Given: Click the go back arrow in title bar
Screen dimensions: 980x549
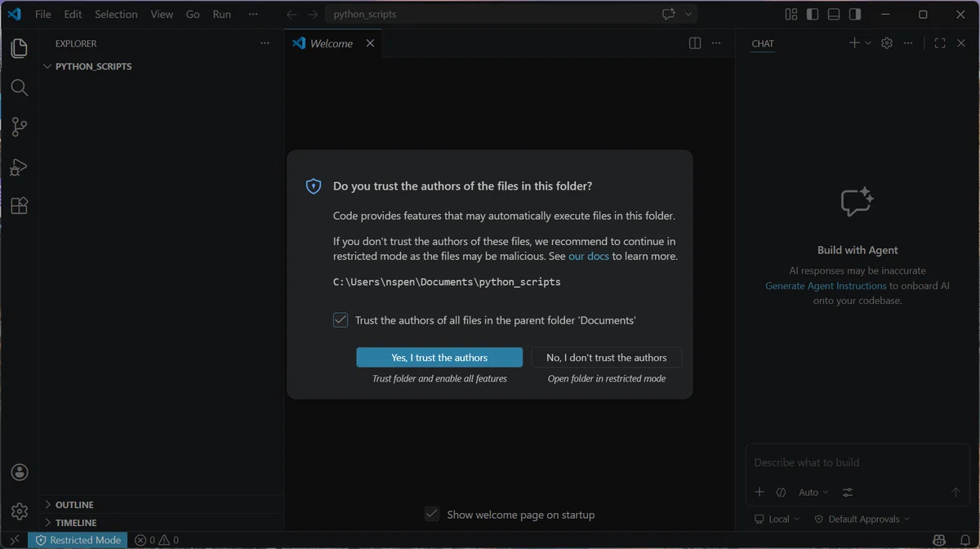Looking at the screenshot, I should click(292, 15).
